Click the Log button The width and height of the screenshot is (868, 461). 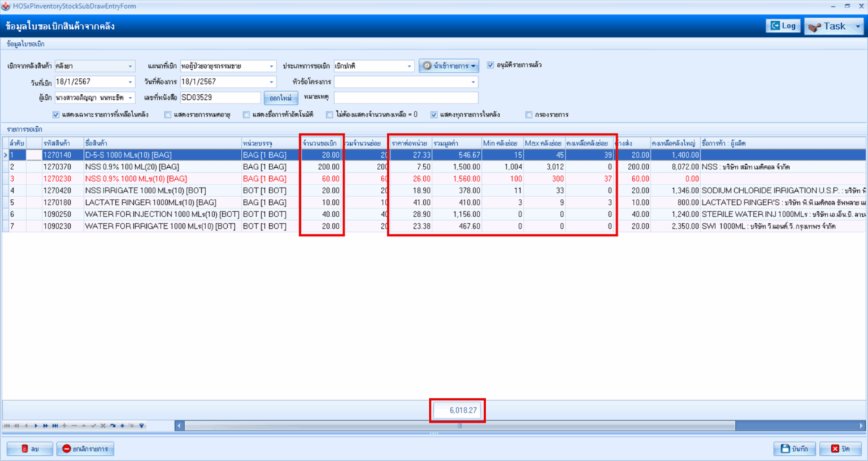(783, 26)
